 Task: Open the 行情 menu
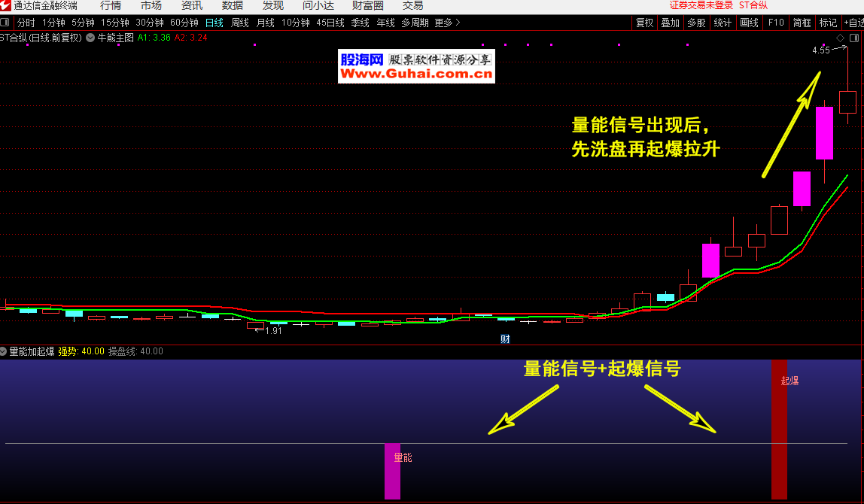point(111,5)
